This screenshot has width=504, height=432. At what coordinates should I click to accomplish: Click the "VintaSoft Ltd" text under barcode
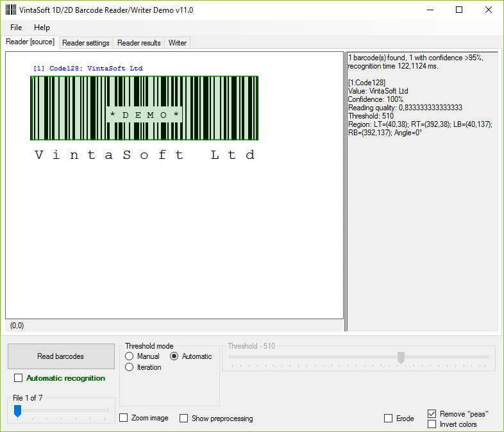[x=145, y=155]
